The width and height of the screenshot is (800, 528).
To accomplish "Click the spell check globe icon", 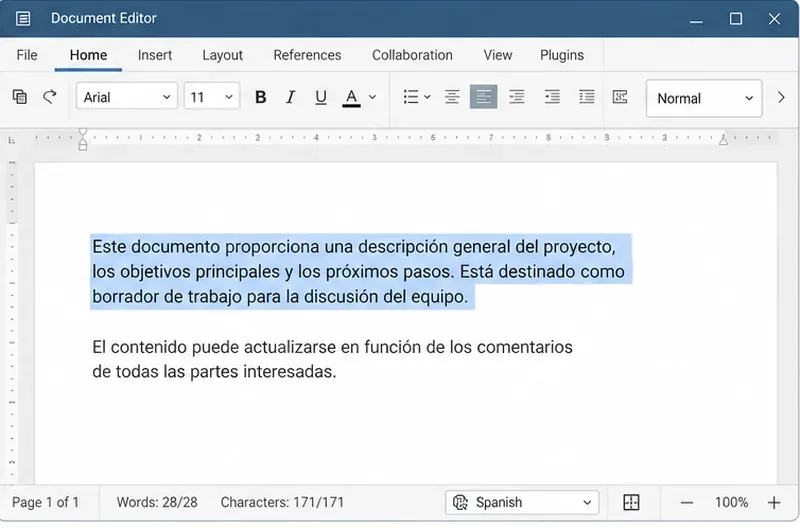I will (x=460, y=502).
